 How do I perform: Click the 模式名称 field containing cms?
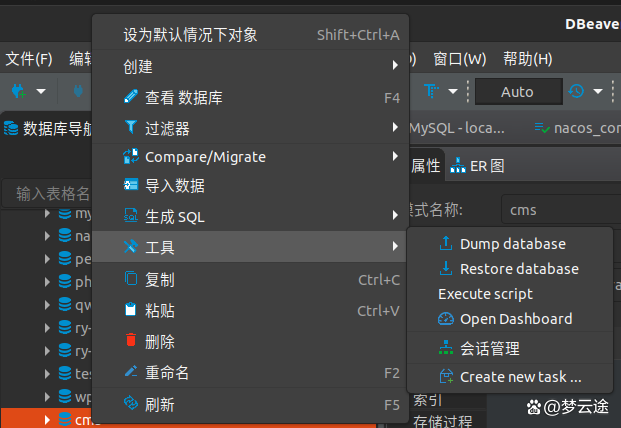pos(561,209)
